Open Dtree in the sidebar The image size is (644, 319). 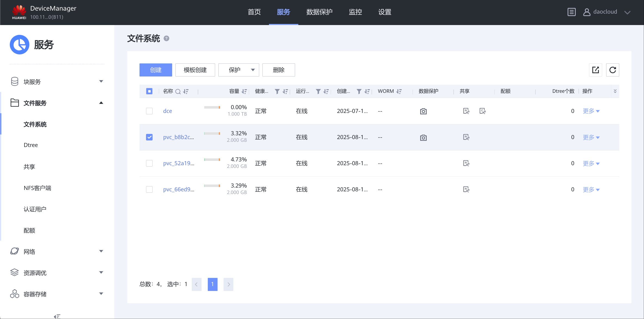coord(31,145)
